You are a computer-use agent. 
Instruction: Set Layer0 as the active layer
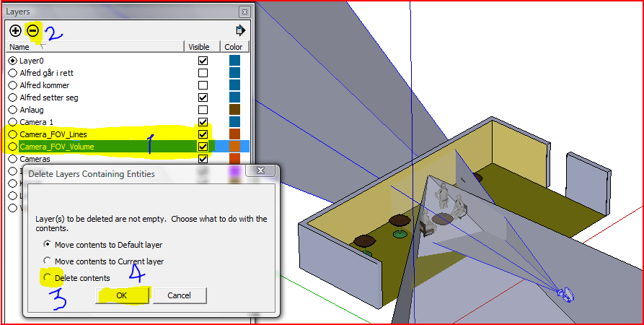(x=13, y=61)
